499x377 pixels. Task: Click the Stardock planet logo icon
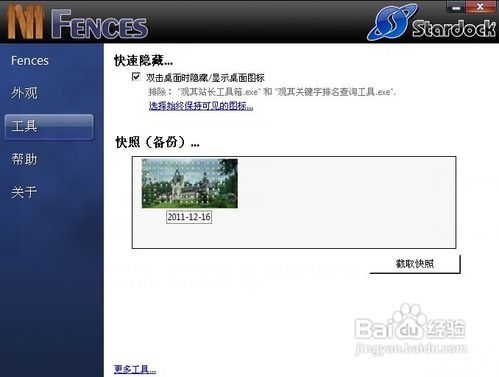[392, 22]
